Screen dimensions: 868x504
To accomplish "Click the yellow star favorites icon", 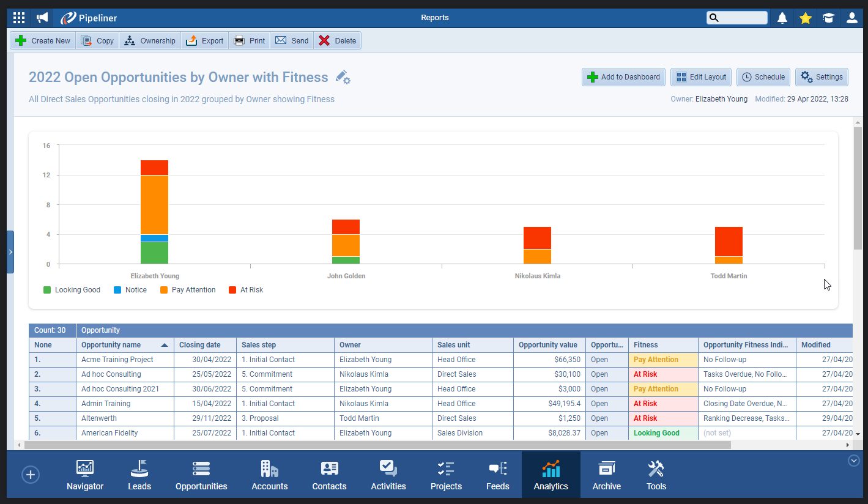I will 805,18.
